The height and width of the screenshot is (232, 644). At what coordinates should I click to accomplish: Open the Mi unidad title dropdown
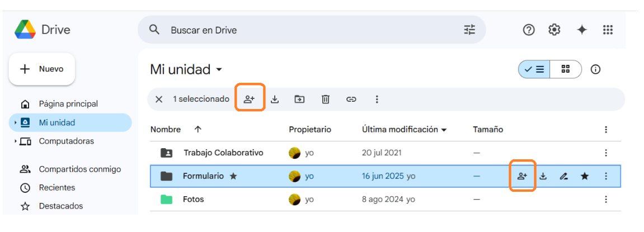[219, 70]
